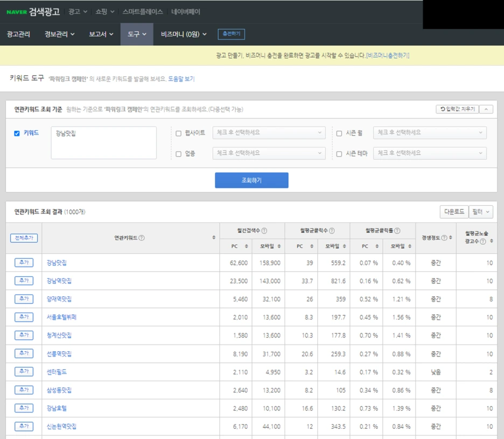Open help icon next to 월평균클릭률
Viewport: 504px width, 439px height.
pos(397,231)
